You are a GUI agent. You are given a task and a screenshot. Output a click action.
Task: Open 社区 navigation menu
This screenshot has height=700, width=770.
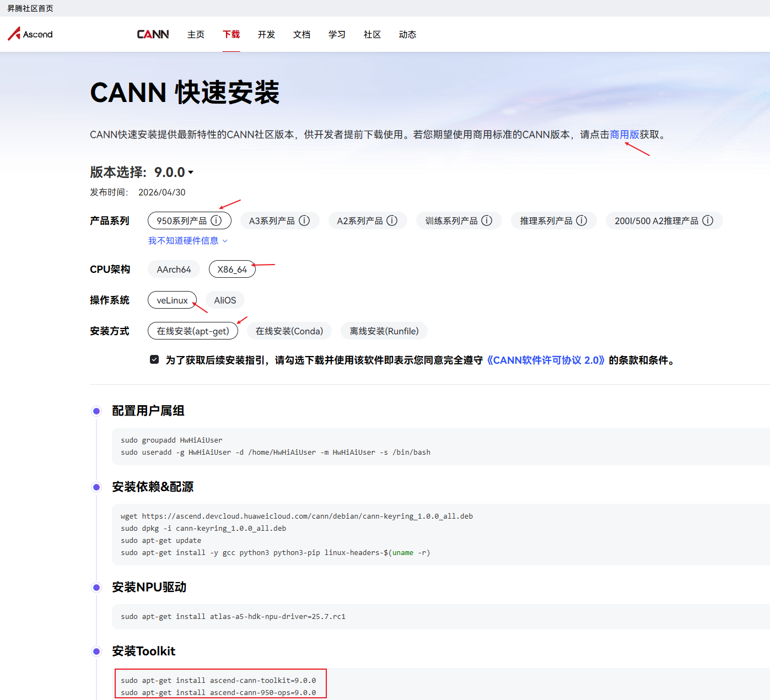coord(372,34)
